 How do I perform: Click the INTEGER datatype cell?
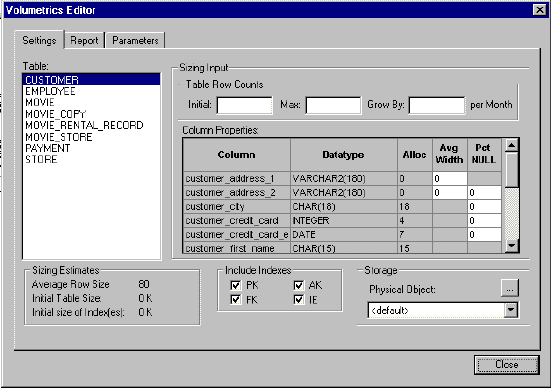point(344,221)
